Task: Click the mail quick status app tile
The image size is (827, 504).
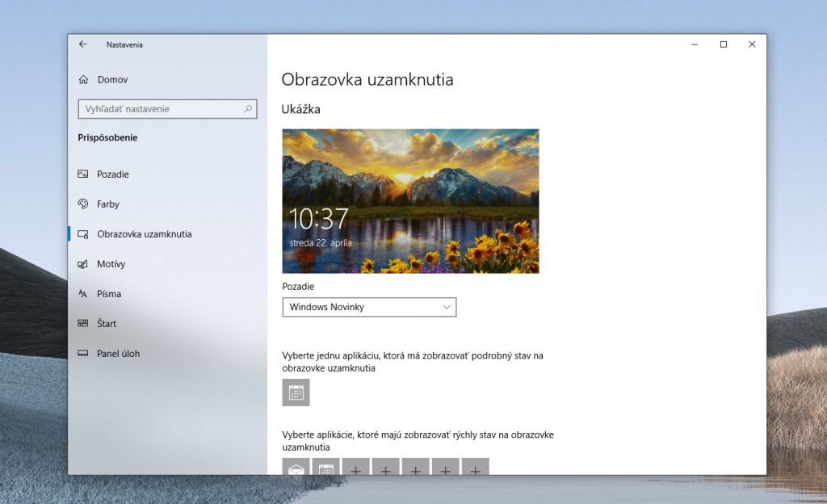Action: point(296,467)
